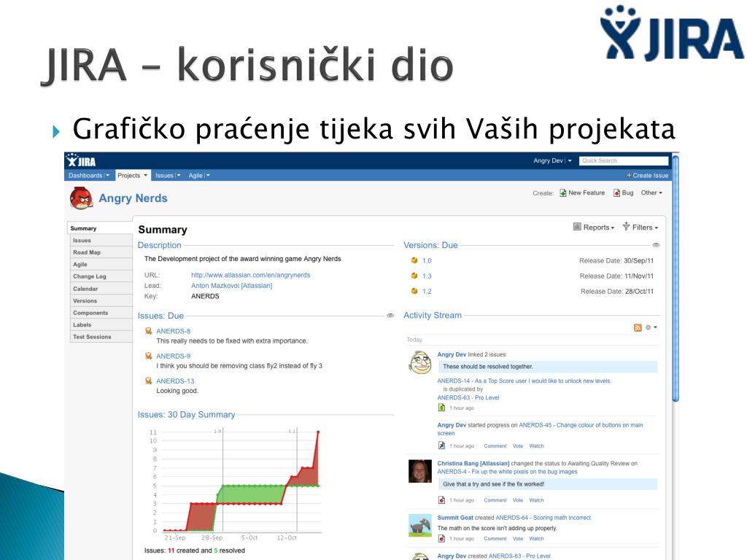The height and width of the screenshot is (560, 747).
Task: Click the Create Issue button
Action: coord(648,175)
